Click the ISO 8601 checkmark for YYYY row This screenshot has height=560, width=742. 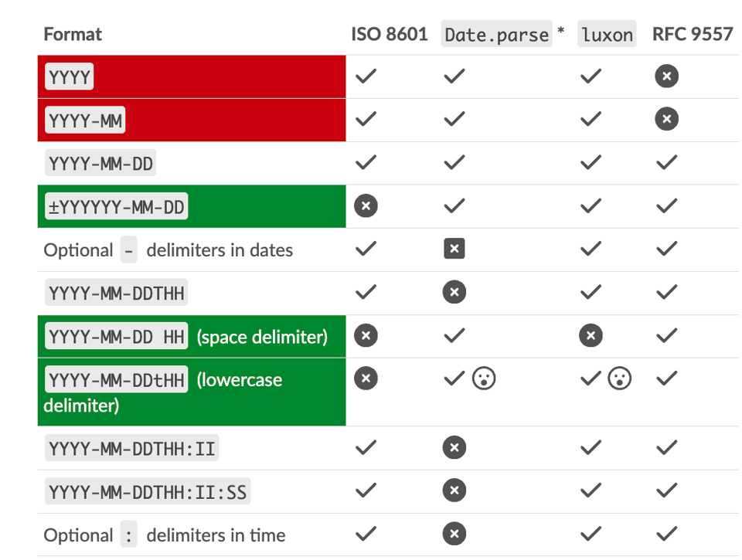366,76
